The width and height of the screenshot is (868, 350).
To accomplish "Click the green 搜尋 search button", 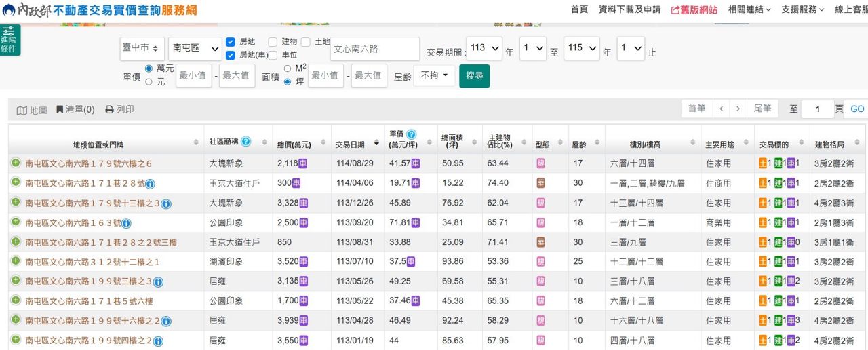I will click(x=474, y=76).
